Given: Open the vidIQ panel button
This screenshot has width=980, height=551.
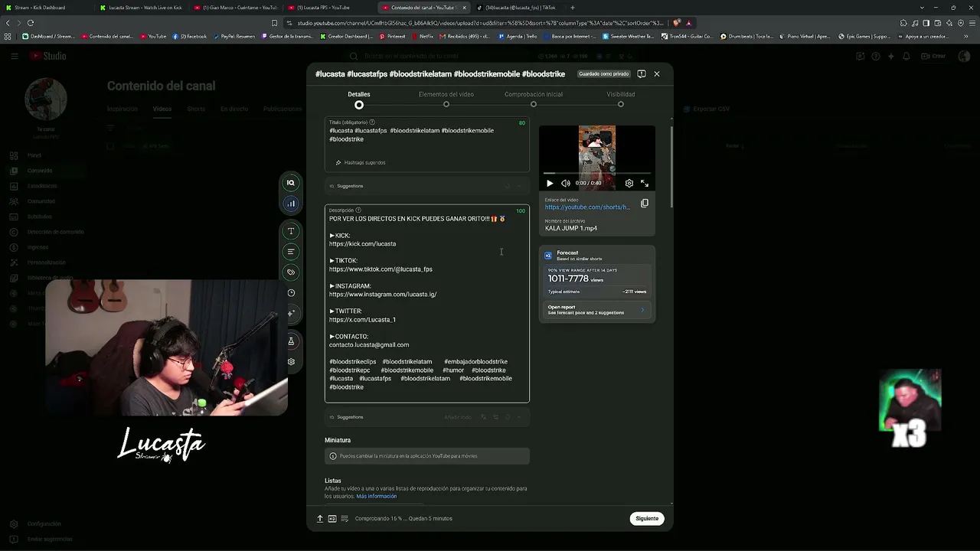Looking at the screenshot, I should (291, 183).
